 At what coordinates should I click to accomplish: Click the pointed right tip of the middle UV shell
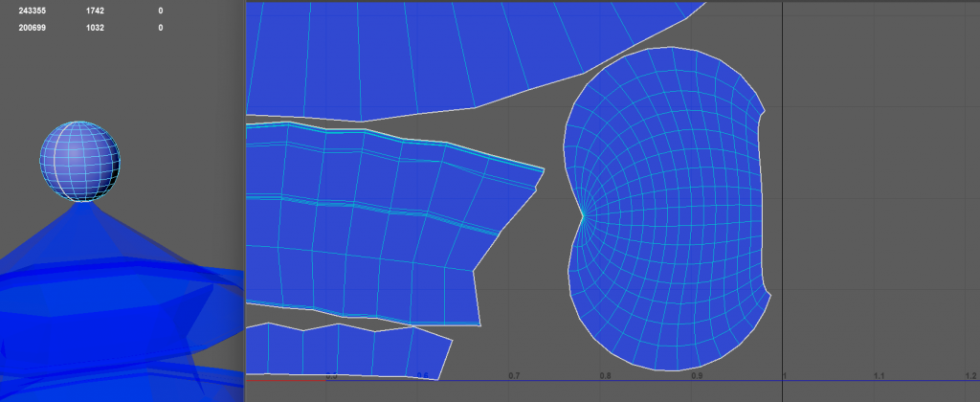(543, 170)
